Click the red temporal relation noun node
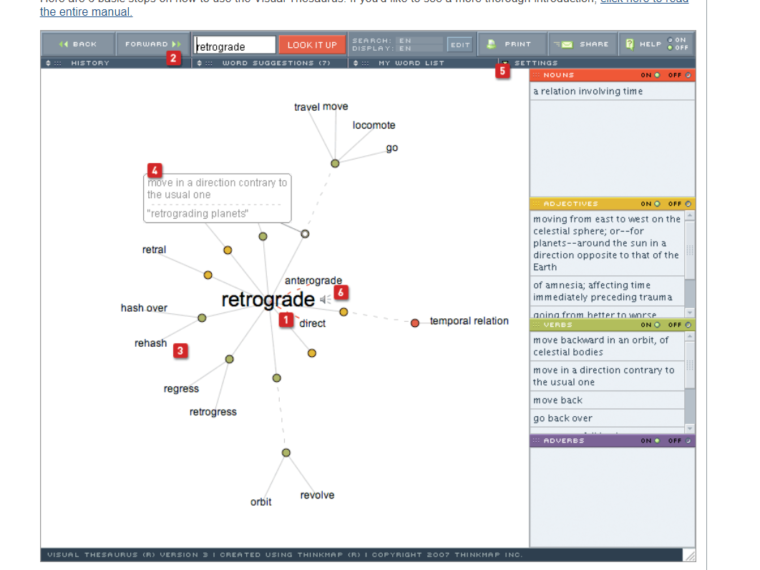 [x=415, y=323]
